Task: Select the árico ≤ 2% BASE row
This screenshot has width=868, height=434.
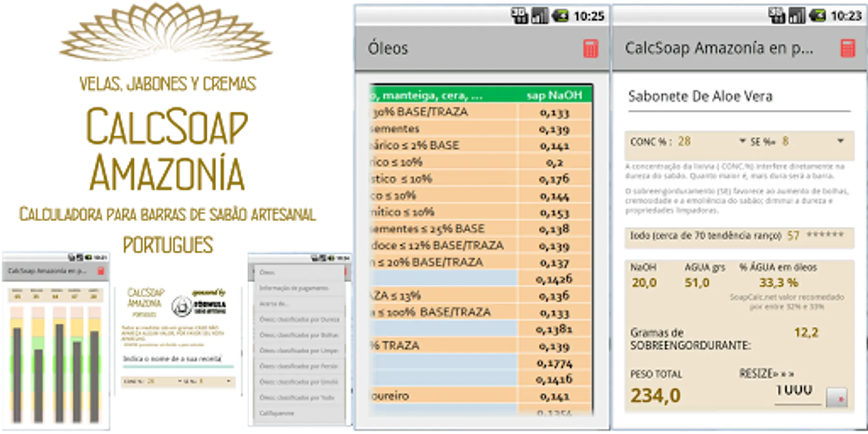Action: [x=481, y=145]
